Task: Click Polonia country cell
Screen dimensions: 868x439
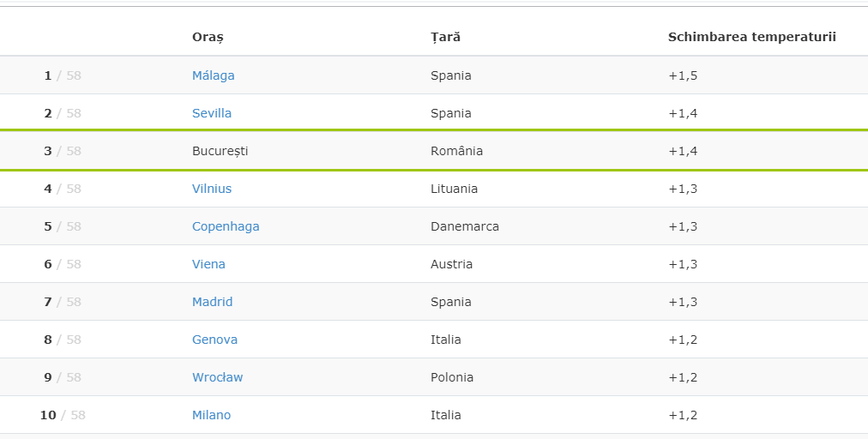Action: point(452,377)
